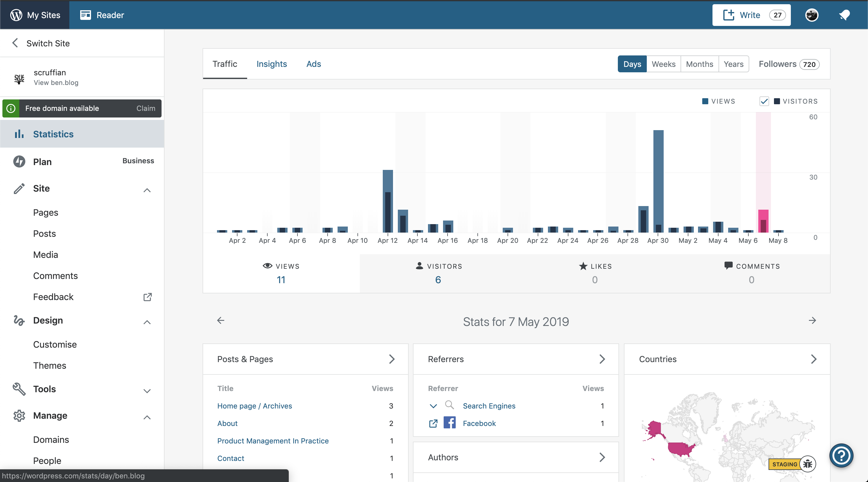Select the Months period

(x=700, y=64)
